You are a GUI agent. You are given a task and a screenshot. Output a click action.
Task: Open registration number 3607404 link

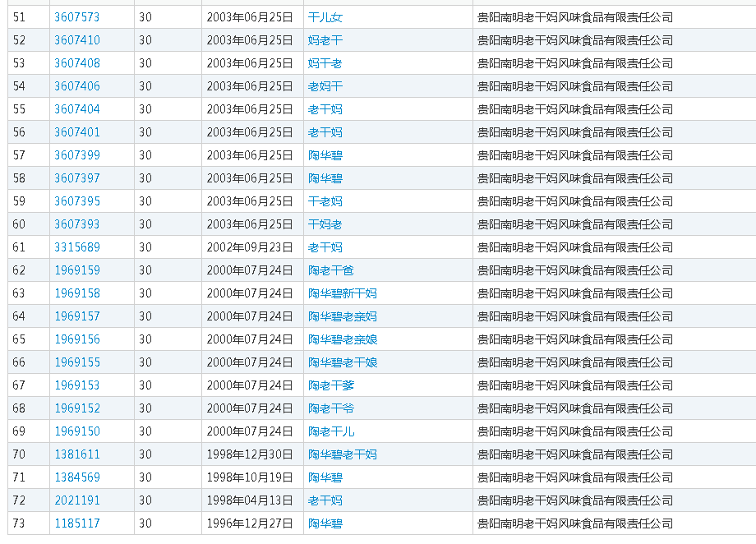77,109
